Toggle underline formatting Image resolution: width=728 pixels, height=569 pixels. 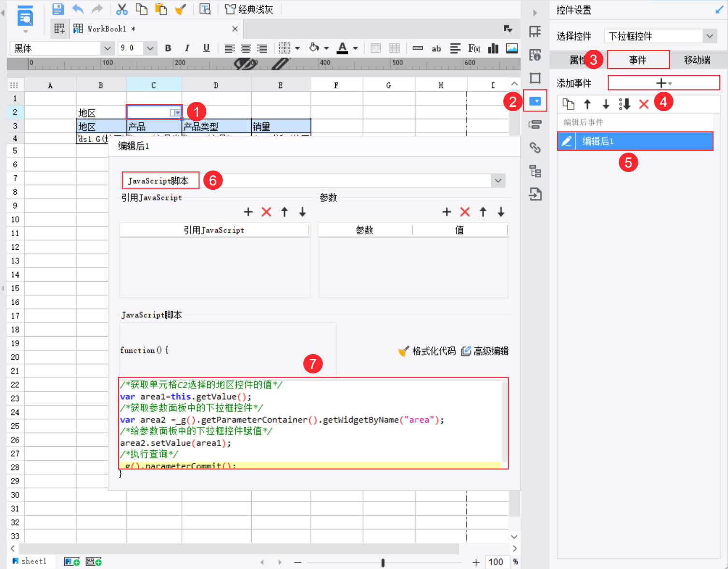pyautogui.click(x=206, y=48)
